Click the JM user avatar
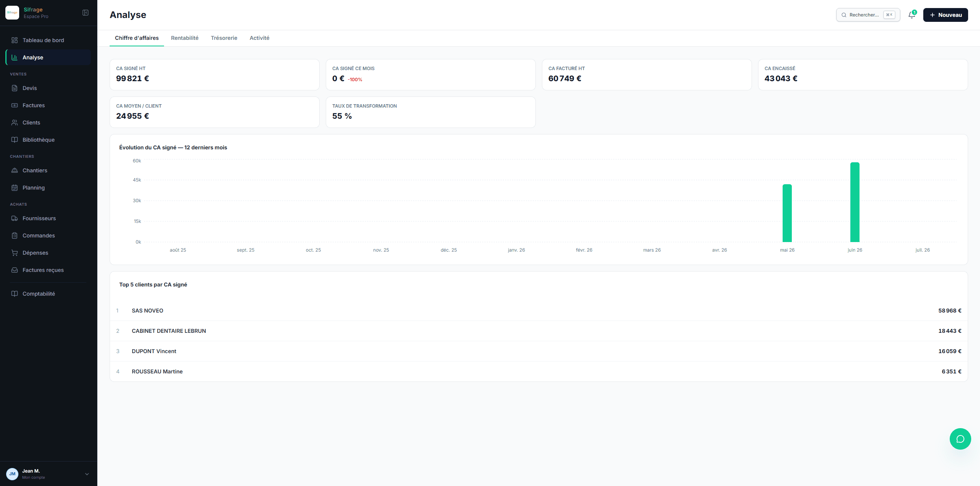Screen dimensions: 980x486 click(12, 474)
